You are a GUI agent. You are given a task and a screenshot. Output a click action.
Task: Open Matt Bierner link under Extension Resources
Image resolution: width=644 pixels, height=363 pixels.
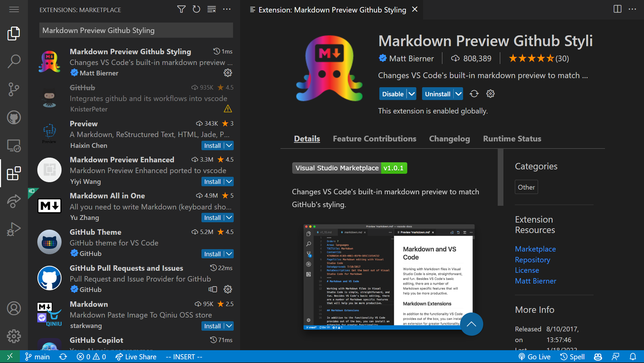coord(536,281)
